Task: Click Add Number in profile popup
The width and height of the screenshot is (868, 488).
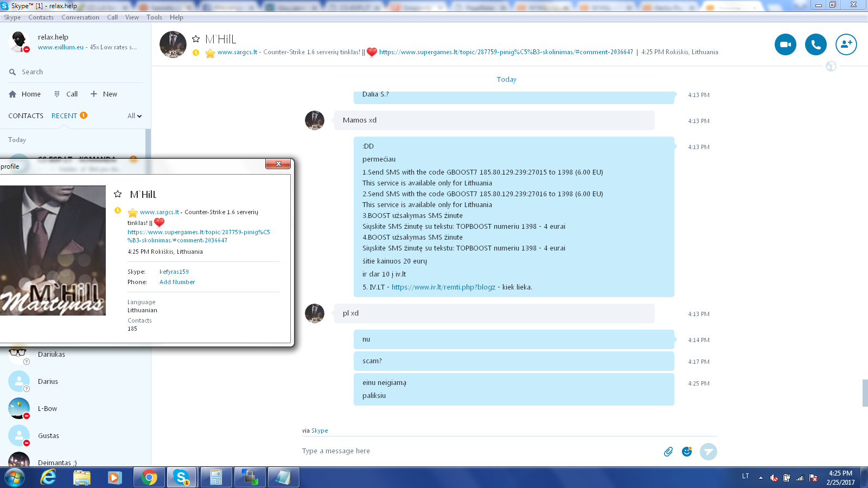Action: [x=177, y=282]
